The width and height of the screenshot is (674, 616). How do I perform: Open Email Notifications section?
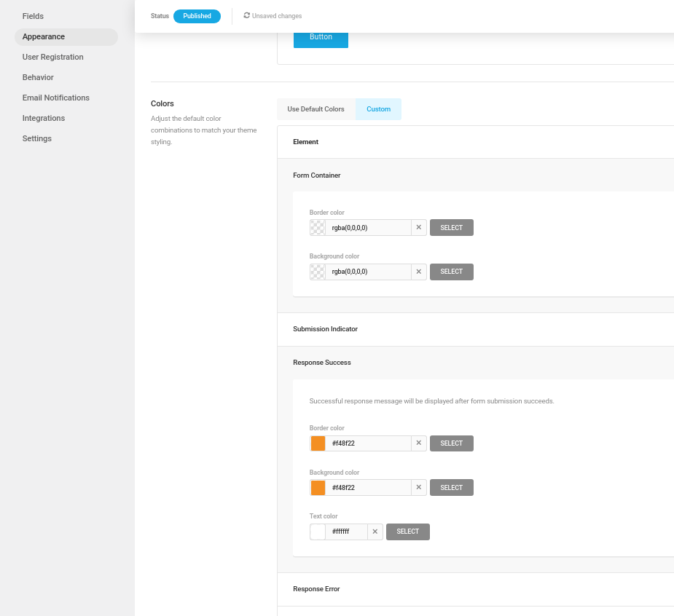(56, 98)
